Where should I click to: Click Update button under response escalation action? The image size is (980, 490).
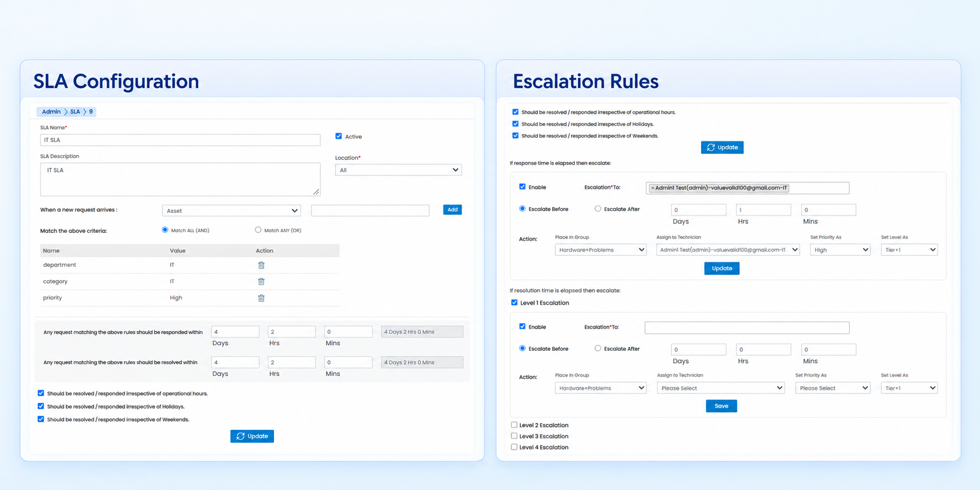click(721, 268)
